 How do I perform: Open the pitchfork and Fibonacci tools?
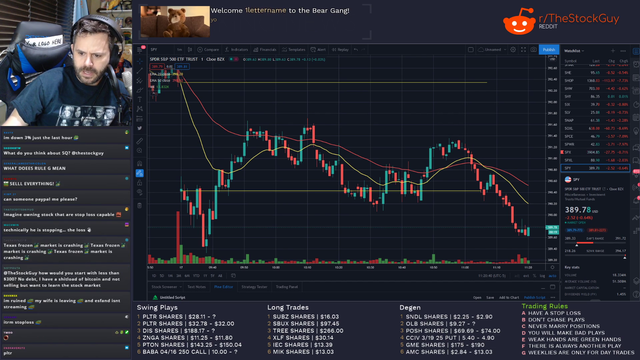(x=140, y=80)
